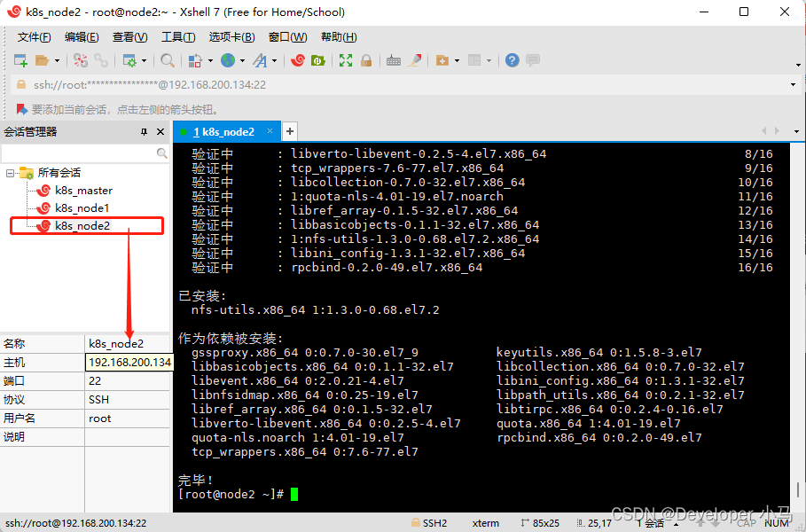Viewport: 806px width, 532px height.
Task: Click the highlighter marker icon
Action: (414, 60)
